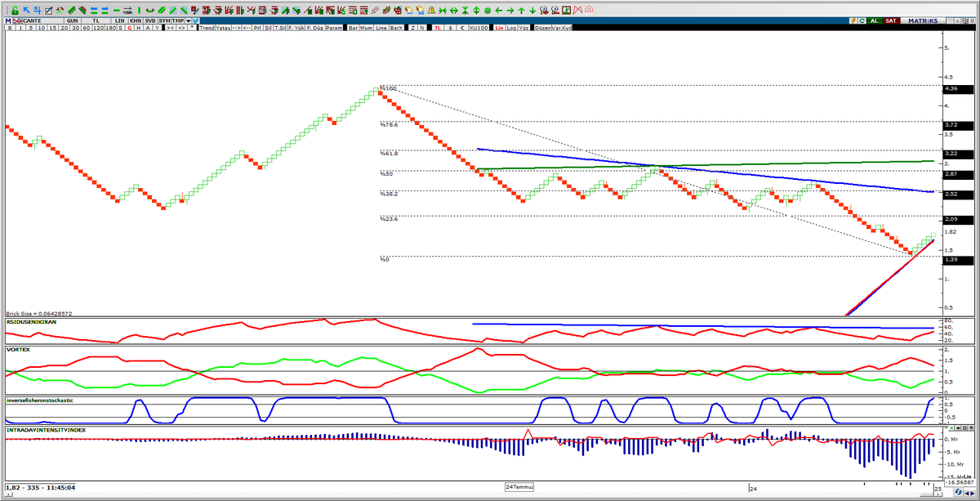Select the H weekly period

coord(139,28)
